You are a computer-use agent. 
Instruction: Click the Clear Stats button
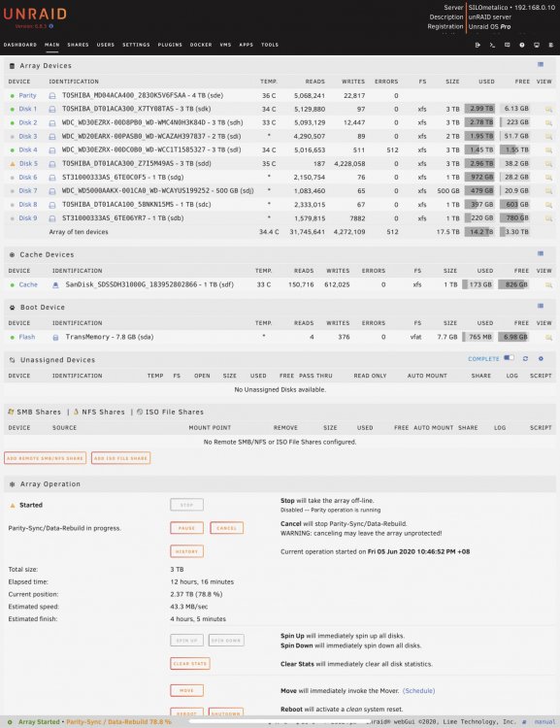click(x=190, y=664)
